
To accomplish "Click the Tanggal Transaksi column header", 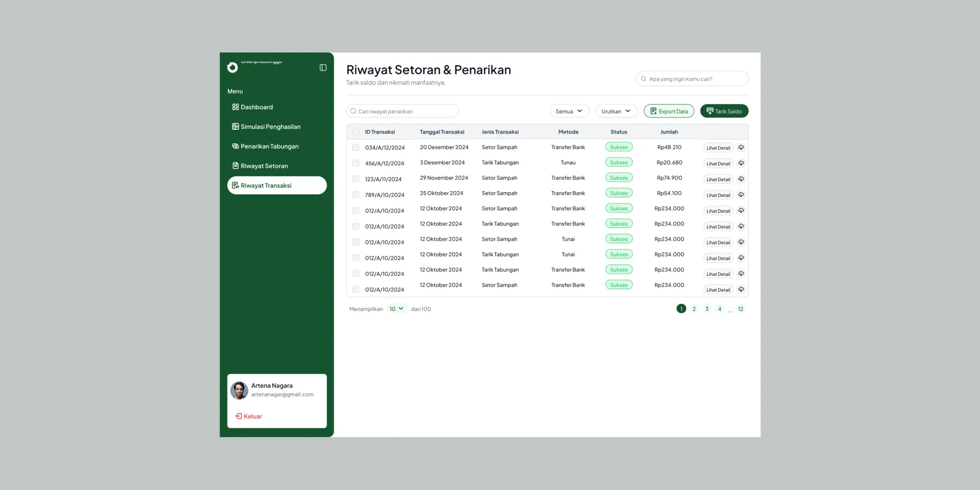I will 442,132.
